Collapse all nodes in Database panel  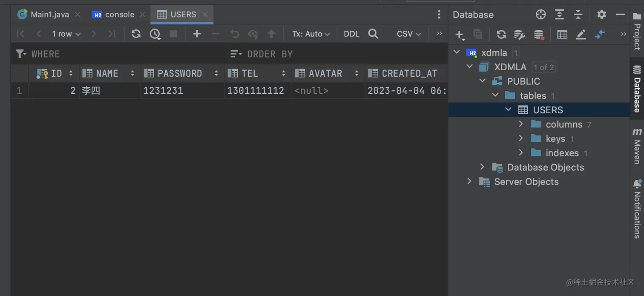578,14
